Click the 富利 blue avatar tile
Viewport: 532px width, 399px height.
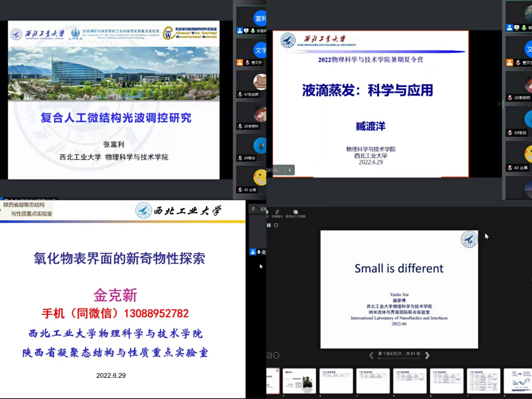click(x=260, y=19)
